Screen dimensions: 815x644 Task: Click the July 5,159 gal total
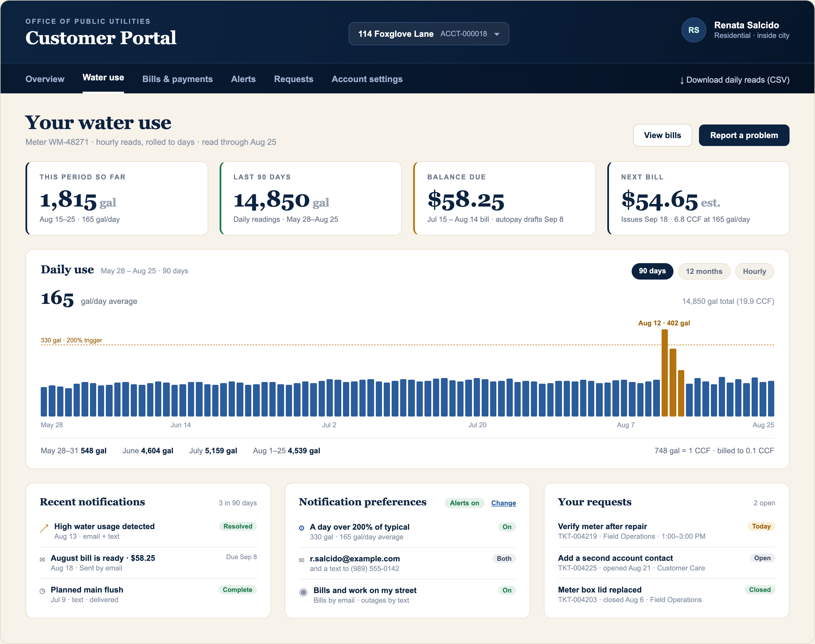click(213, 450)
